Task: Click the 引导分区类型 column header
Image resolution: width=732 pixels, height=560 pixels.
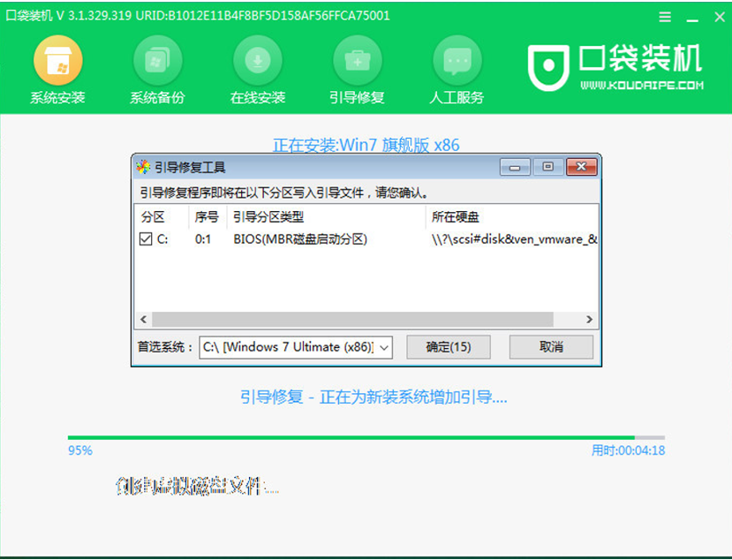Action: (x=268, y=217)
